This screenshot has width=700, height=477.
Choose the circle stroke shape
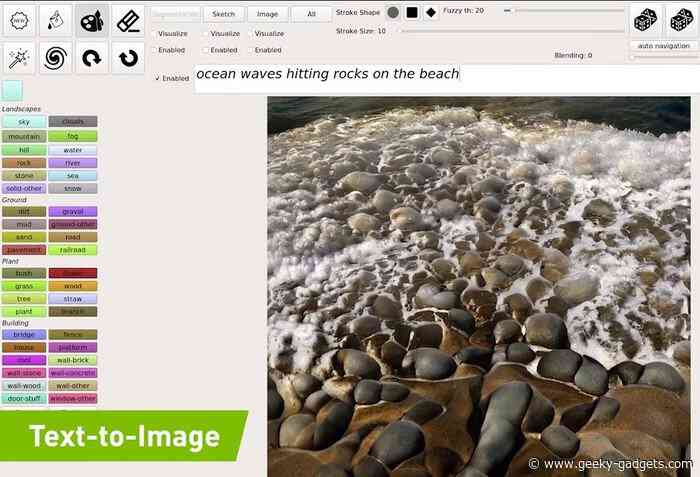coord(393,13)
